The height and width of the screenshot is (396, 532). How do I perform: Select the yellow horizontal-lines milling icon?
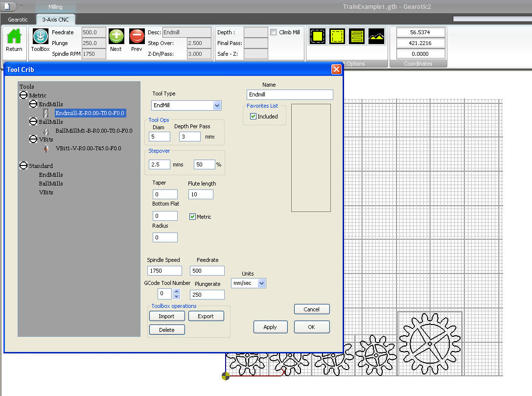tap(357, 36)
